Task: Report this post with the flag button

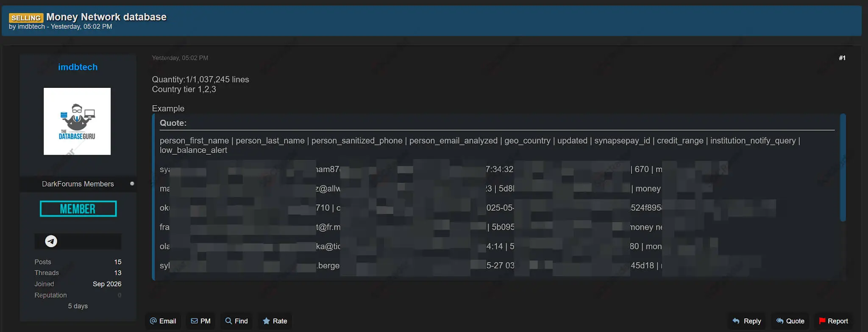Action: [x=833, y=321]
